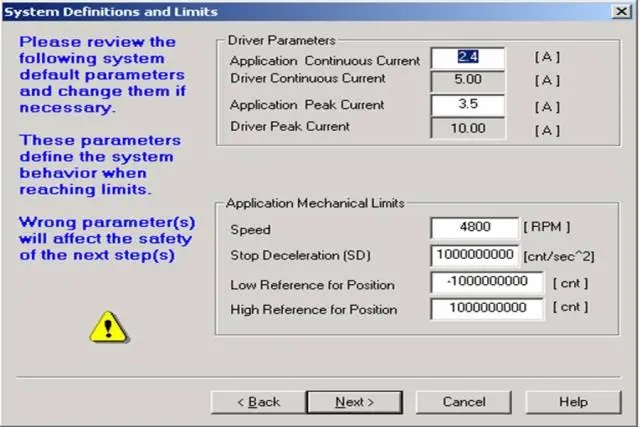Edit the Stop Deceleration (SD) field
Image resolution: width=640 pixels, height=427 pixels.
point(474,256)
